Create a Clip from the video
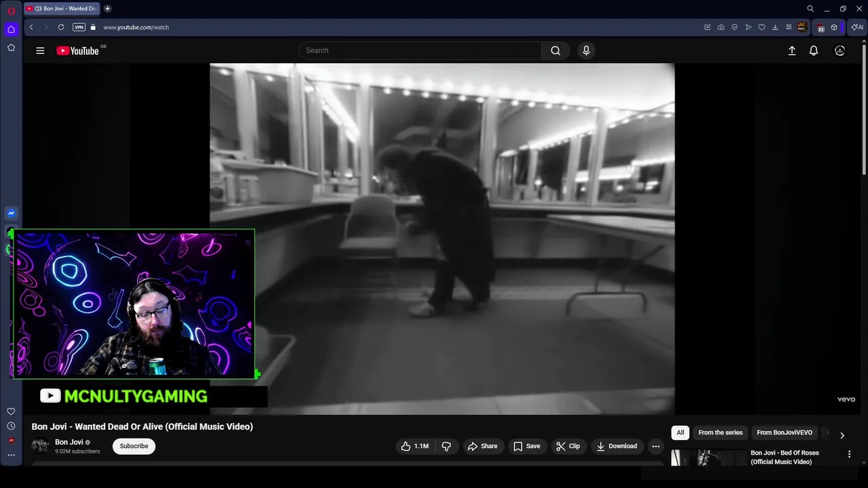 pos(568,446)
